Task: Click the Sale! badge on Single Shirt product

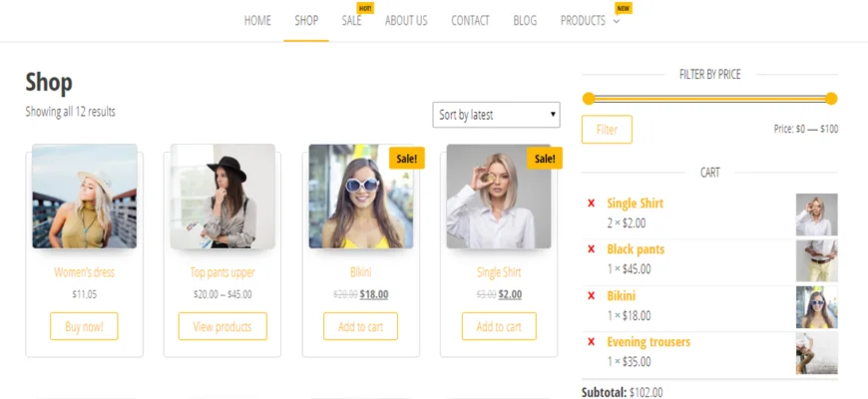Action: click(x=545, y=159)
